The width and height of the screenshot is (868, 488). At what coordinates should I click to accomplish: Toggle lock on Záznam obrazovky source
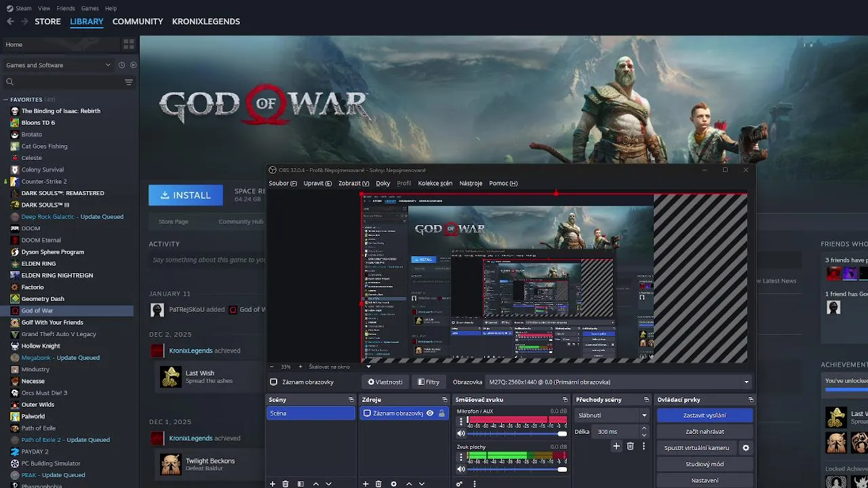click(441, 413)
